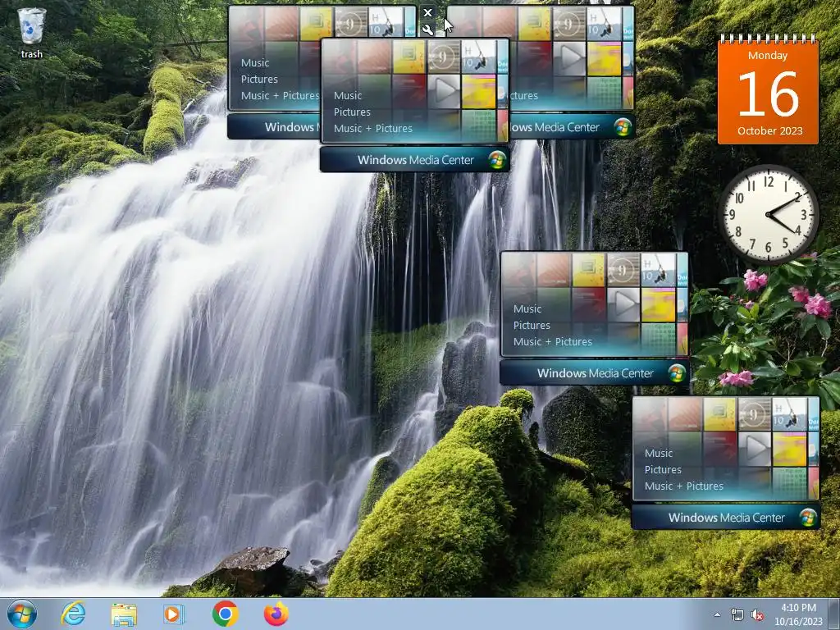This screenshot has width=840, height=630.
Task: Select Pictures in top-left Media Center gadget
Action: (259, 80)
